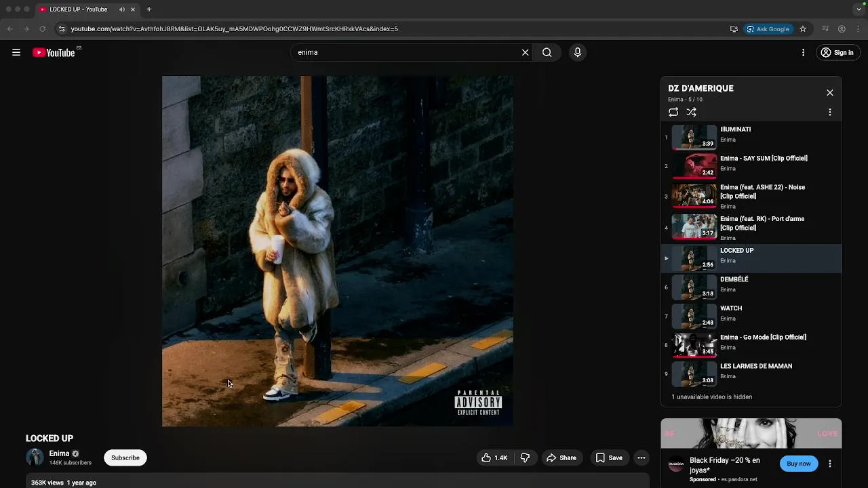Viewport: 868px width, 488px height.
Task: Save the video to a playlist
Action: [x=609, y=457]
